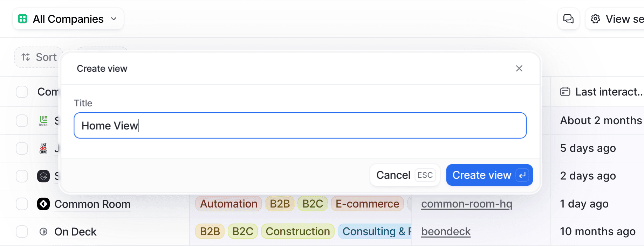
Task: Click the Common Room company logo
Action: pyautogui.click(x=43, y=204)
